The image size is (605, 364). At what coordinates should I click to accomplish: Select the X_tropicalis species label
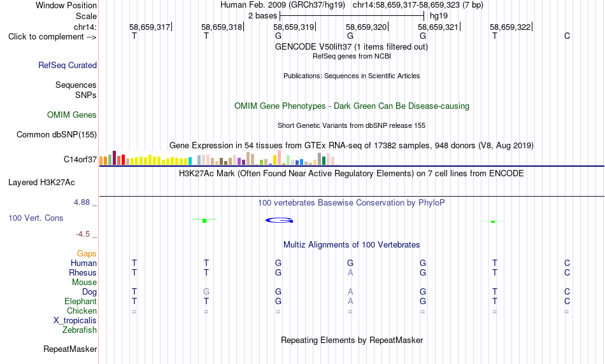pos(75,321)
